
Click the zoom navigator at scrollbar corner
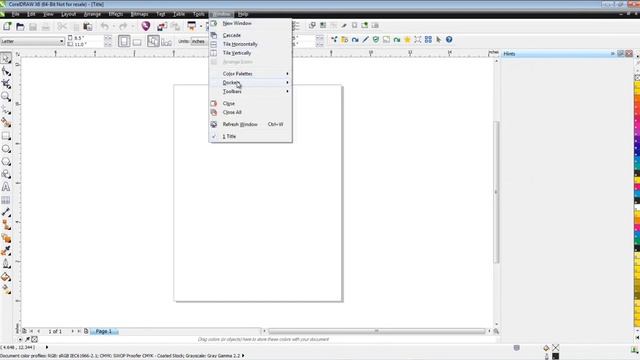click(496, 331)
